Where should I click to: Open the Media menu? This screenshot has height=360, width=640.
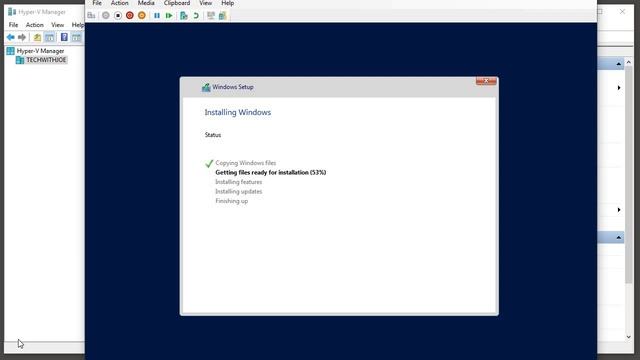[x=146, y=3]
